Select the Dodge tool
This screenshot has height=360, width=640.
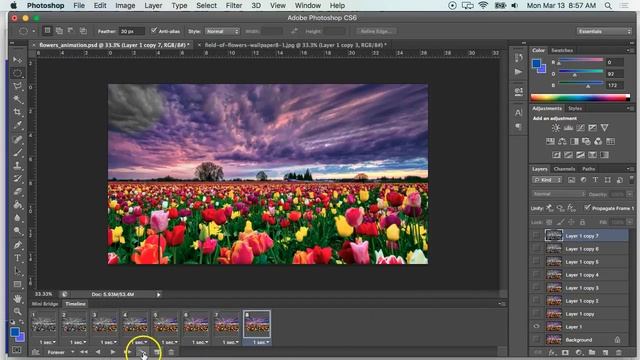point(17,231)
